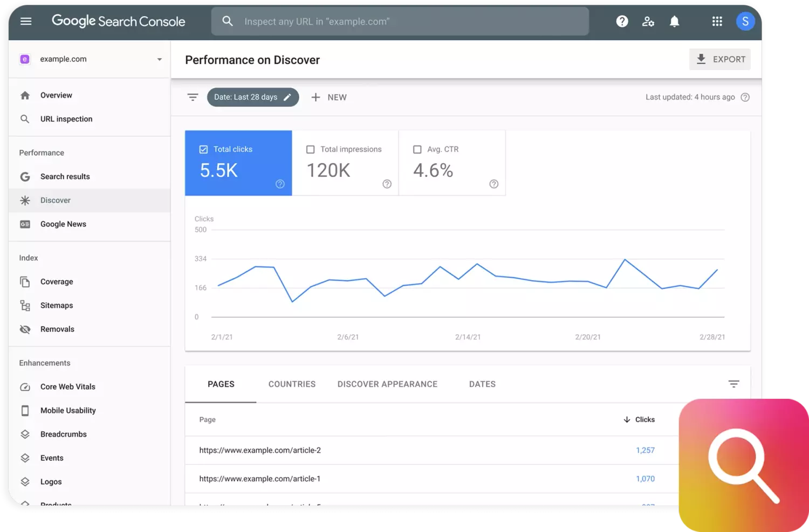
Task: Switch to the Discover Appearance tab
Action: coord(387,384)
